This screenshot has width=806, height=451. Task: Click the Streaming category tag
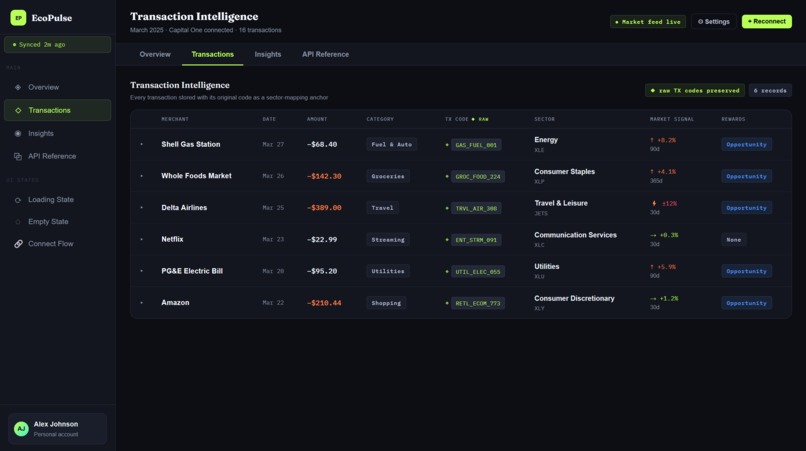point(388,240)
